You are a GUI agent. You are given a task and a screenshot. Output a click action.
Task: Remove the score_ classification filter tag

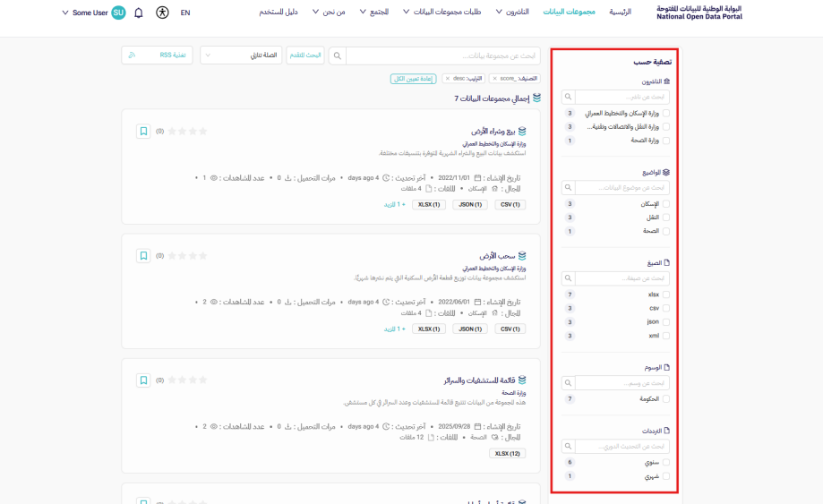click(495, 79)
